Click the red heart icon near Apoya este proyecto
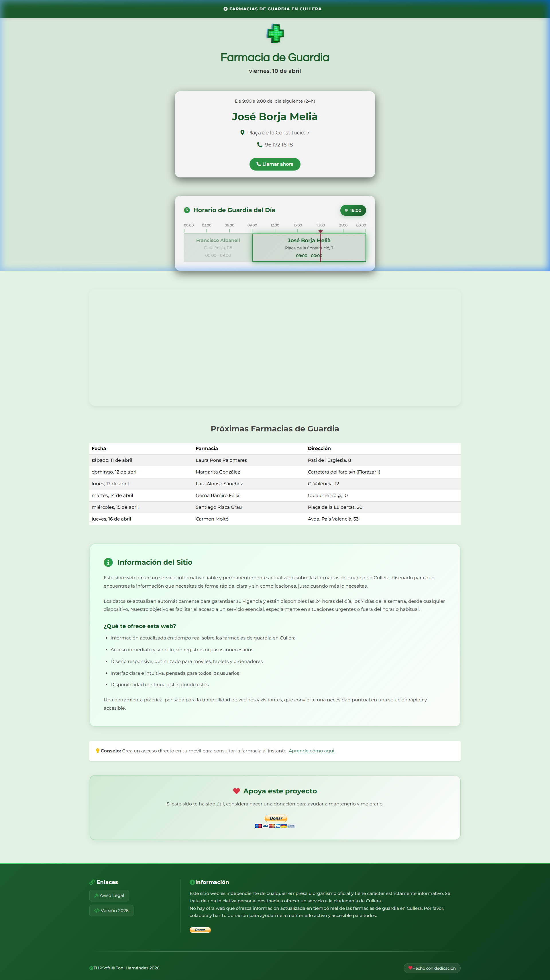This screenshot has height=980, width=550. point(236,791)
